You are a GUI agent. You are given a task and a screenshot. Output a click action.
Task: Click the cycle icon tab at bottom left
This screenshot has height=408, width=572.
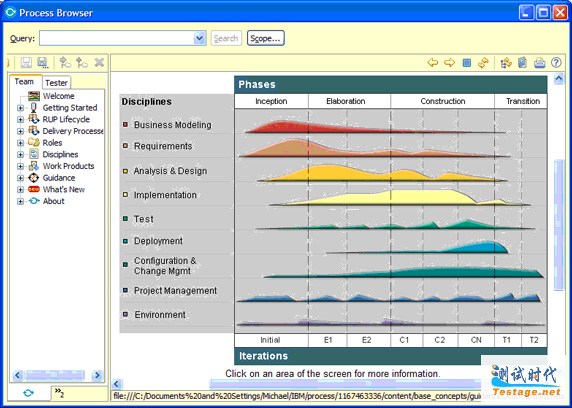pos(29,393)
